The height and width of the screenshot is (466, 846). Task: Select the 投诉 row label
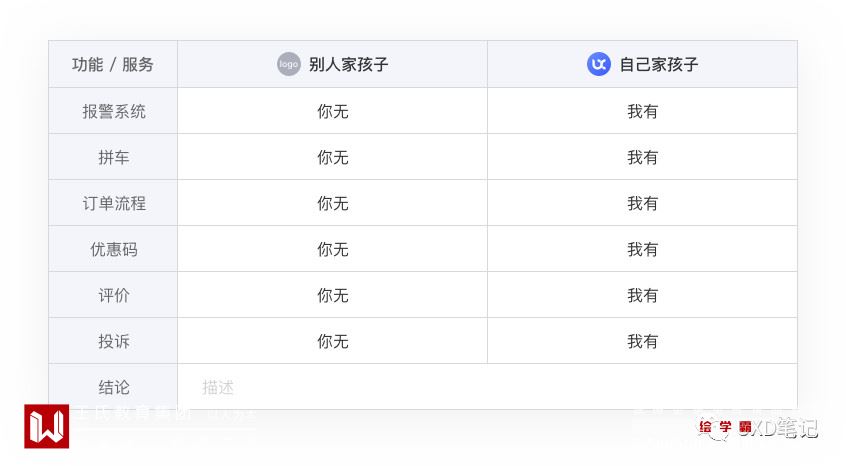(x=114, y=341)
